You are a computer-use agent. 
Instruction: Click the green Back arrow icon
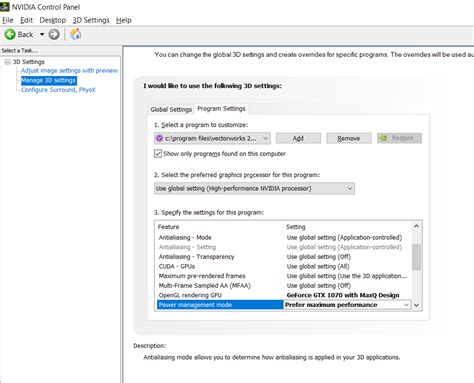[10, 34]
